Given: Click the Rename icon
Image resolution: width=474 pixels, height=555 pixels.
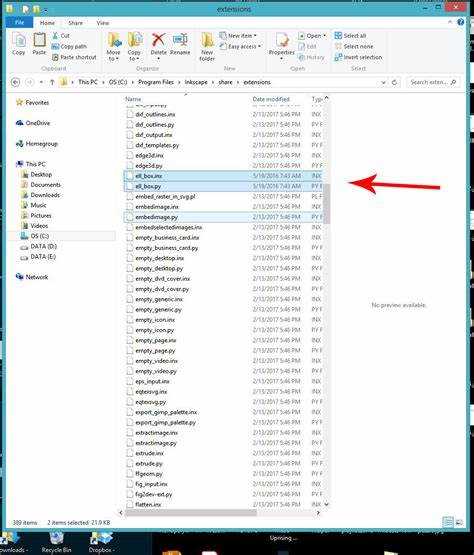Looking at the screenshot, I should coord(180,40).
